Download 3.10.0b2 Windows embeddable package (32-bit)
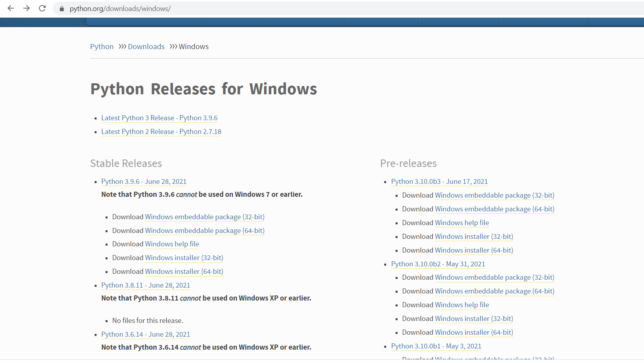The height and width of the screenshot is (363, 644). 495,277
